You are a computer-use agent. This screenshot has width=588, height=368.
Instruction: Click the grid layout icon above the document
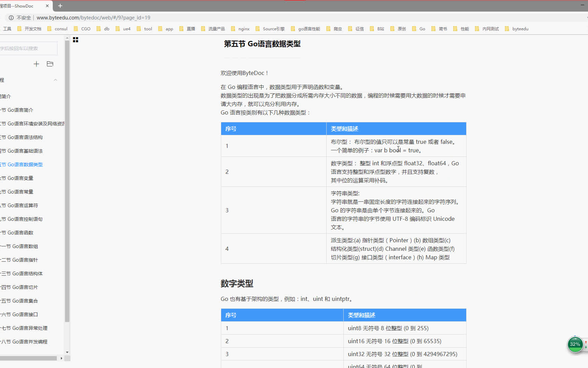pos(76,40)
